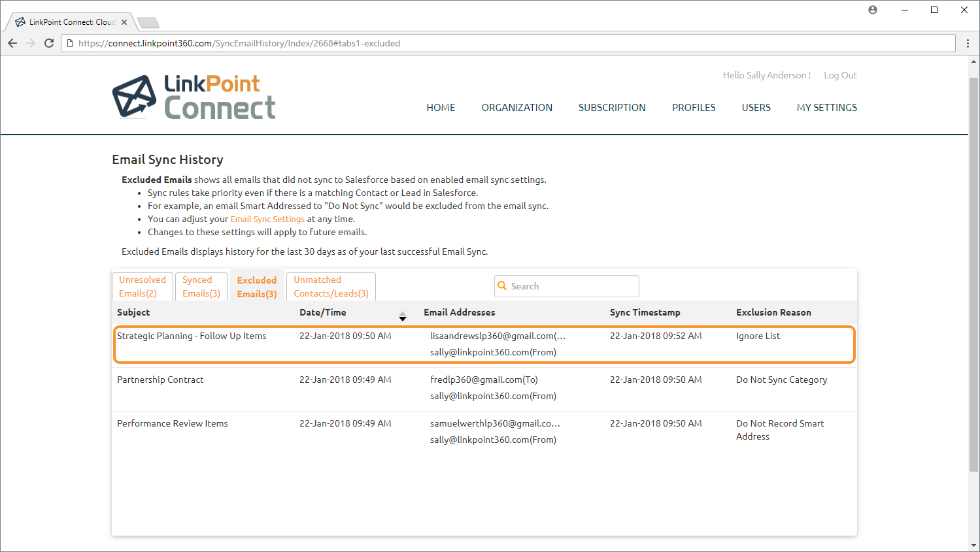This screenshot has width=980, height=552.
Task: Click 'Do Not Record Smart Address' reason
Action: click(x=780, y=430)
